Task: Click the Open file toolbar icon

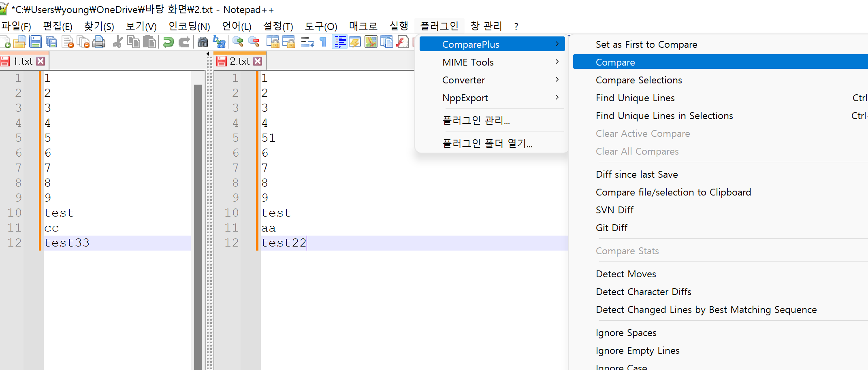Action: point(20,42)
